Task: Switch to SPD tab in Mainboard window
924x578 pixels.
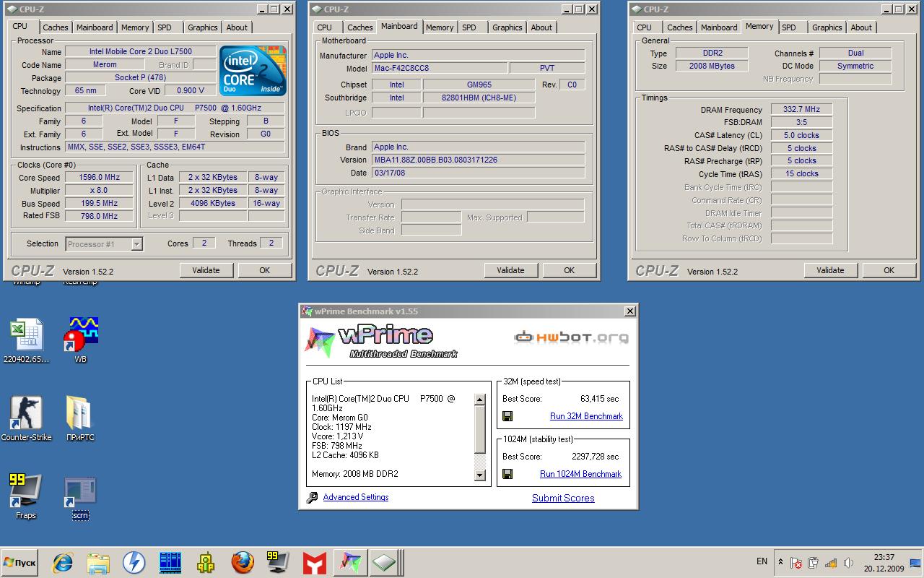Action: tap(469, 27)
